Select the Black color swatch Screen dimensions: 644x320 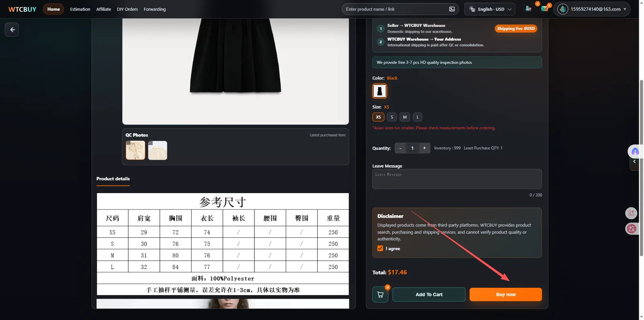pos(380,91)
